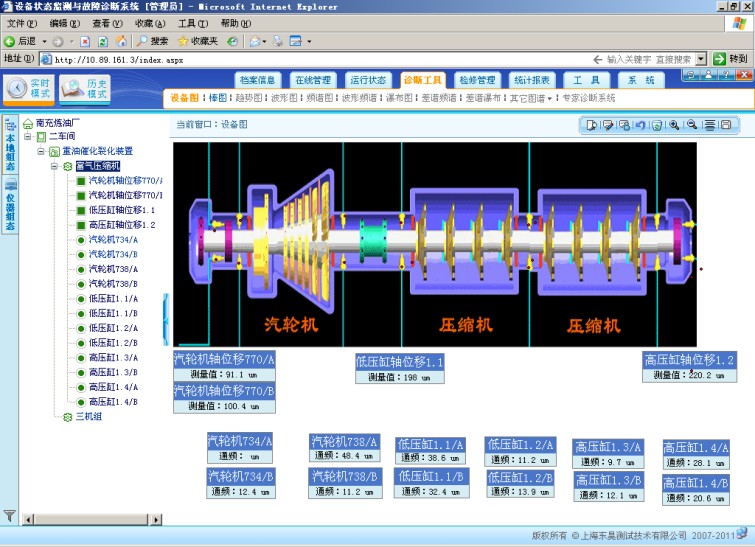Switch to 实时模式 real-time mode
This screenshot has width=755, height=547.
(29, 88)
